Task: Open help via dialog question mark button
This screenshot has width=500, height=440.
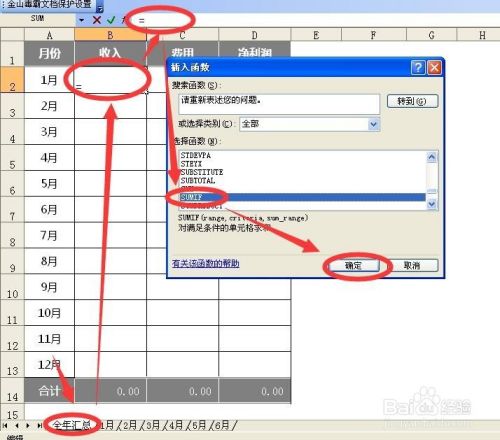Action: (x=418, y=68)
